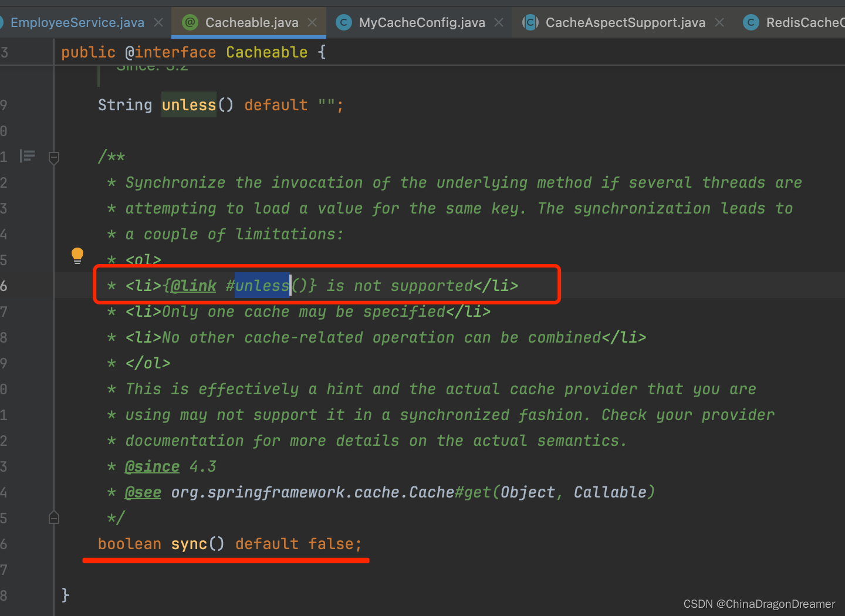This screenshot has height=616, width=845.
Task: Close the CacheAspectSupport.java tab
Action: click(719, 23)
